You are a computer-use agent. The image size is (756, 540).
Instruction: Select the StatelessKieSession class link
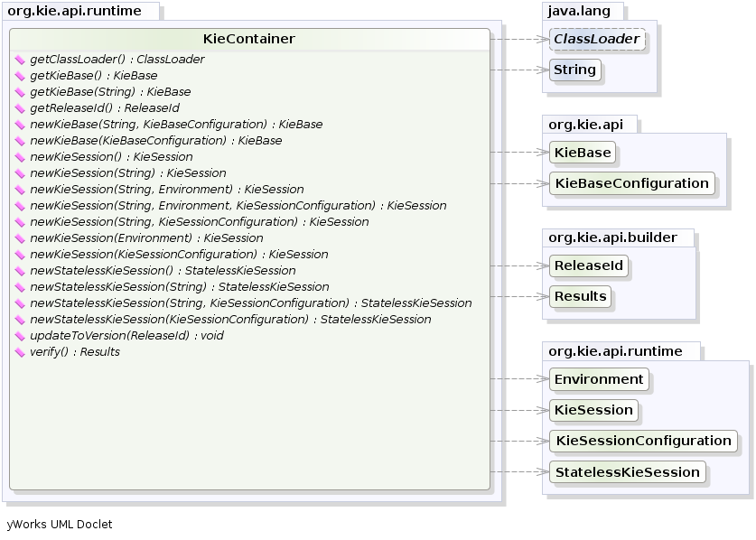[628, 471]
